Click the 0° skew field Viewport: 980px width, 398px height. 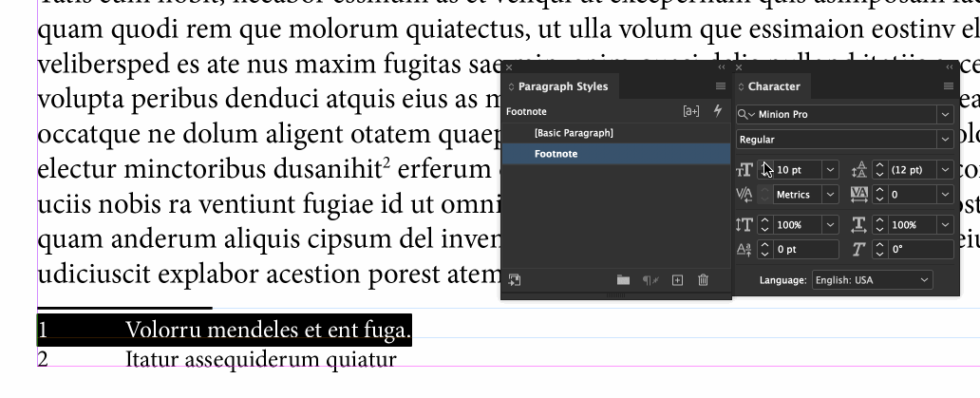(920, 249)
